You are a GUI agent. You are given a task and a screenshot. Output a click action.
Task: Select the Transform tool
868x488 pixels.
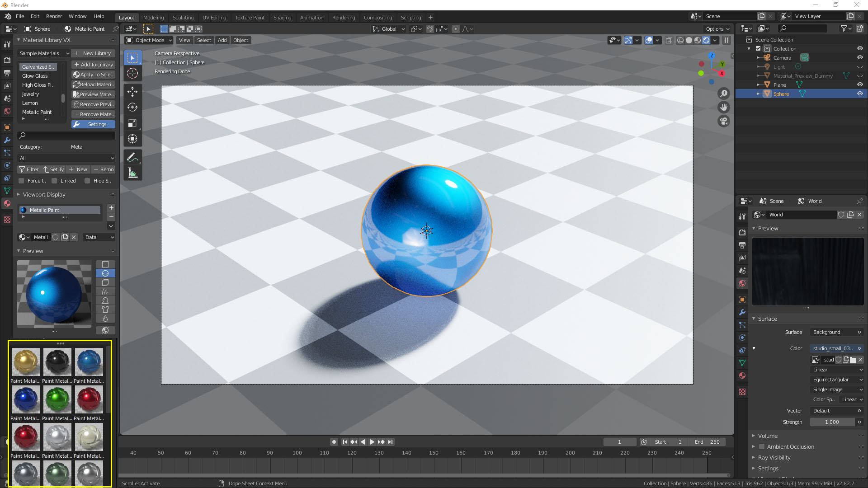click(132, 139)
